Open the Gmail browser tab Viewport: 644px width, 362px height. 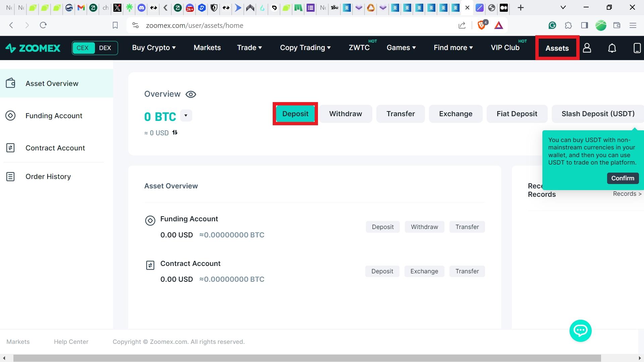coord(81,8)
